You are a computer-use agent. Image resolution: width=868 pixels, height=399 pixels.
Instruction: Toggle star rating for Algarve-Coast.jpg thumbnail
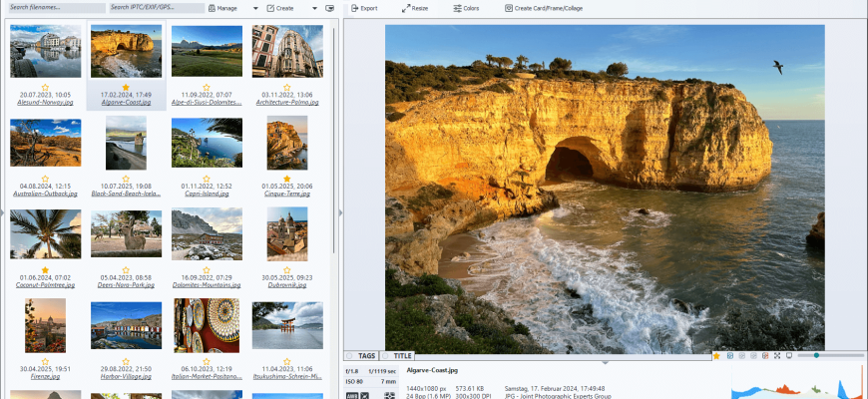pos(126,88)
